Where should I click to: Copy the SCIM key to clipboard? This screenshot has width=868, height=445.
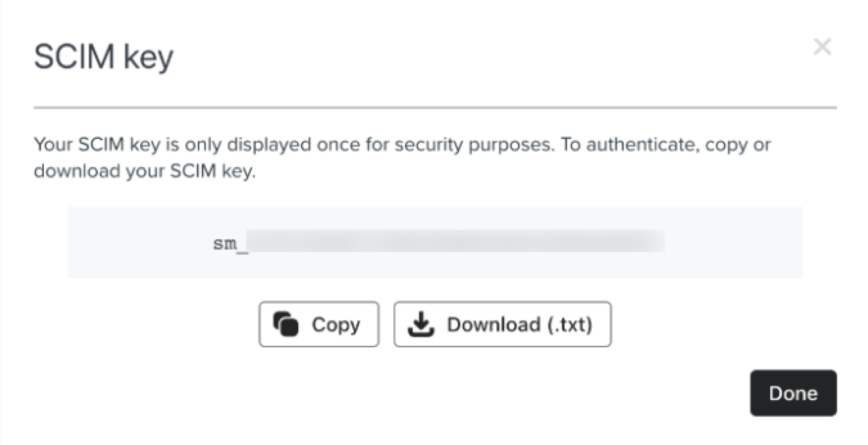pyautogui.click(x=318, y=324)
